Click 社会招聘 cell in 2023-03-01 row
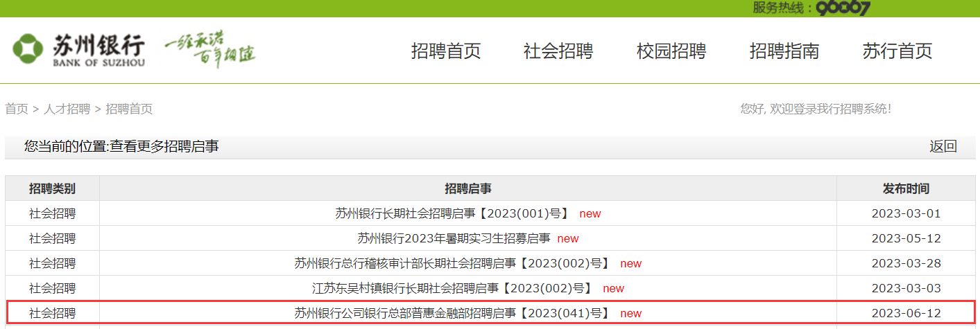980x329 pixels. click(x=52, y=213)
